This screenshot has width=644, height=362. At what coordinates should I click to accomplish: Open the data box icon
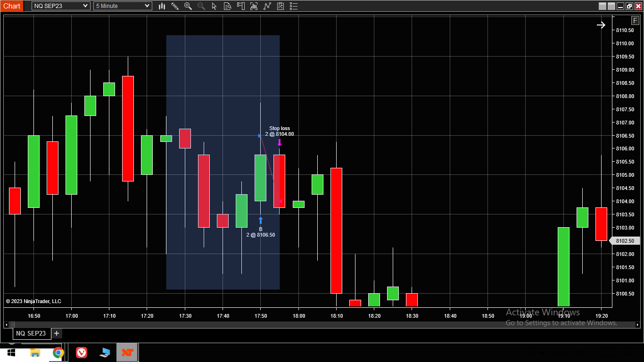pos(227,6)
